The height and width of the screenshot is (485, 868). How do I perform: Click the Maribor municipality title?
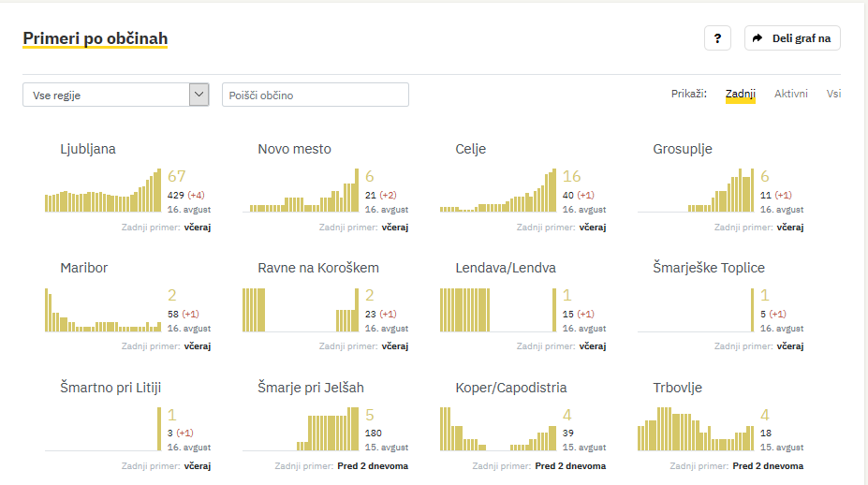[84, 268]
